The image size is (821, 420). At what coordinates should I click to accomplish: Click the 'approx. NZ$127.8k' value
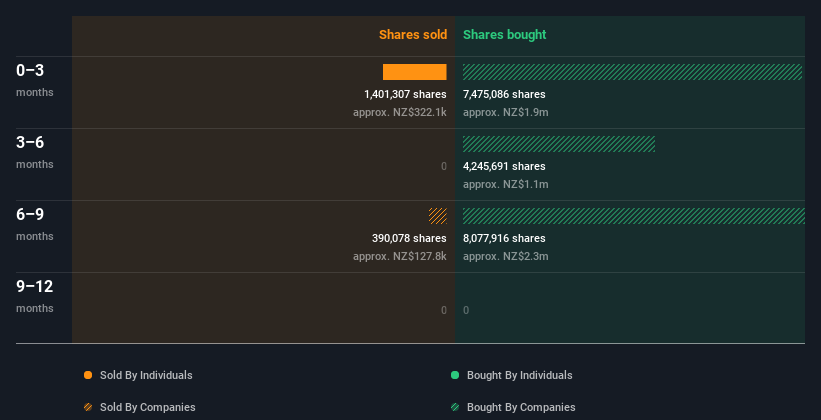coord(400,256)
